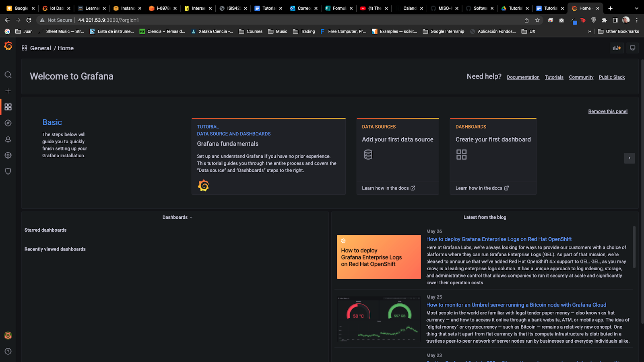
Task: Open the Courses bookmark folder
Action: click(x=250, y=31)
